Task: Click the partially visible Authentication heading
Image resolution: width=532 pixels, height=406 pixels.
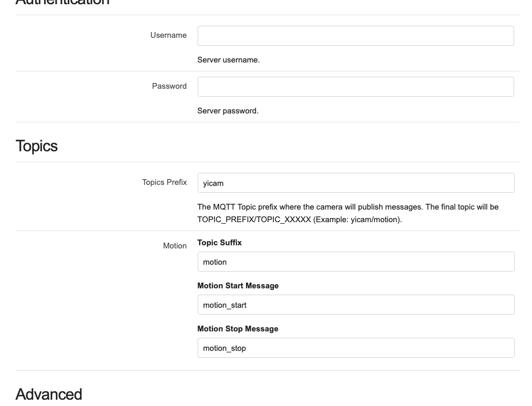Action: 63,3
